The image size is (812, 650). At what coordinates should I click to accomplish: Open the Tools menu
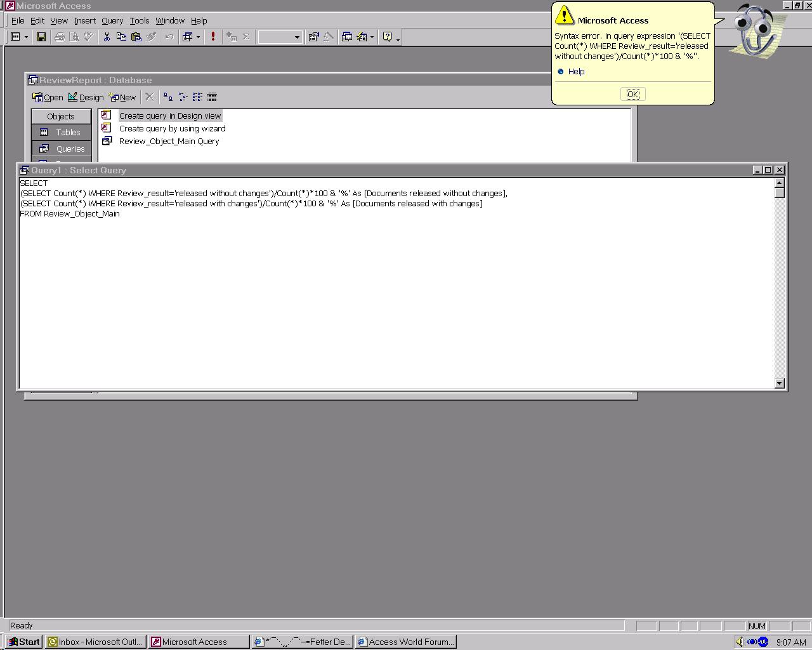(140, 20)
